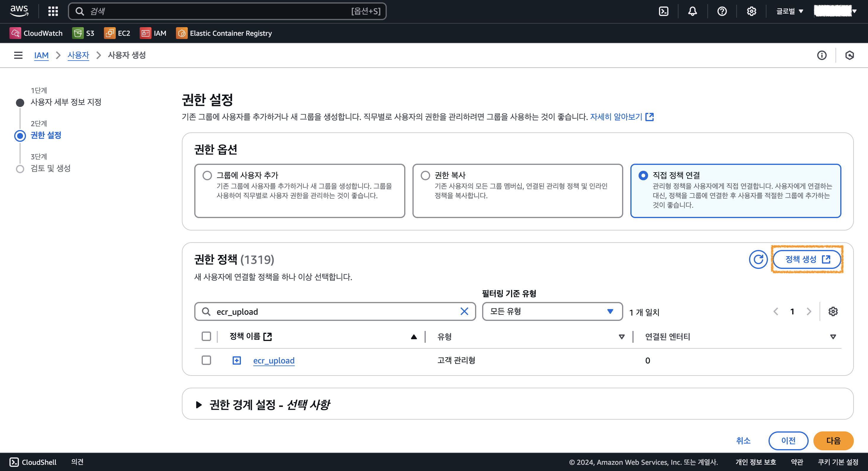Screen dimensions: 868x471
Task: Check the ecr_upload policy checkbox
Action: click(x=206, y=360)
